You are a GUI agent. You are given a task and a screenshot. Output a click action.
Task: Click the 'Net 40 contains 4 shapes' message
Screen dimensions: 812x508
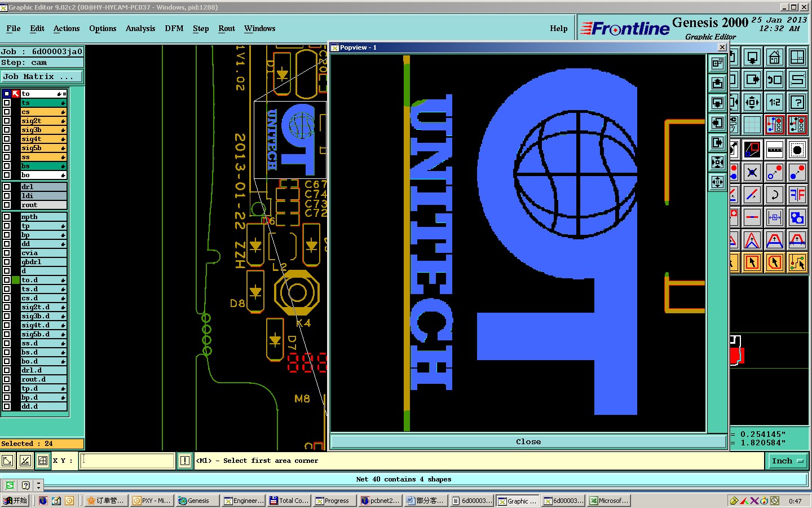[404, 479]
